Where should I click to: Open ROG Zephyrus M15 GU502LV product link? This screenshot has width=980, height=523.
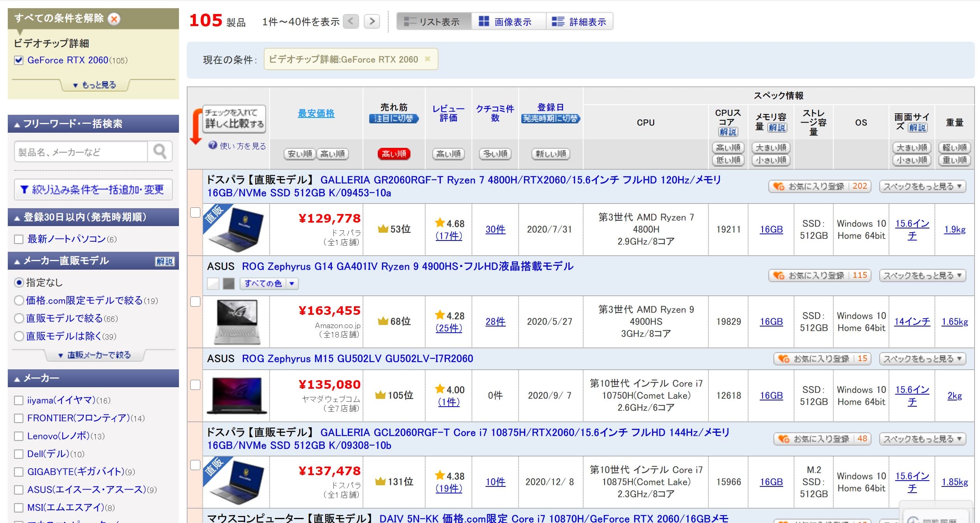tap(357, 358)
